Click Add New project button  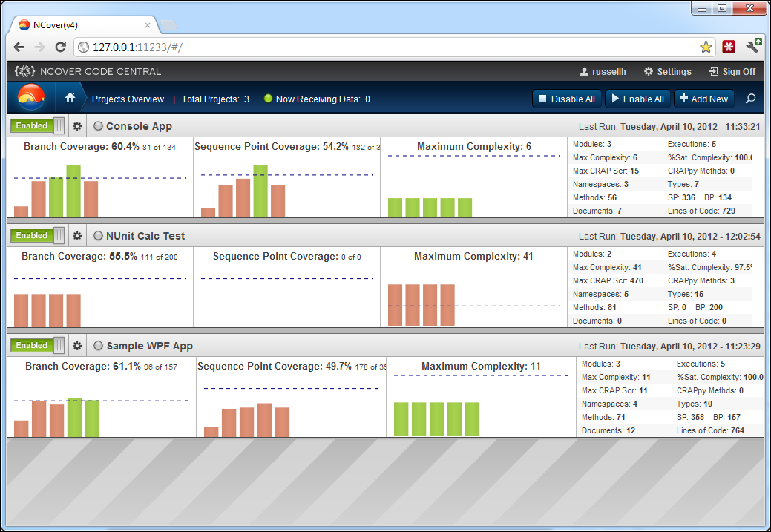pos(703,99)
